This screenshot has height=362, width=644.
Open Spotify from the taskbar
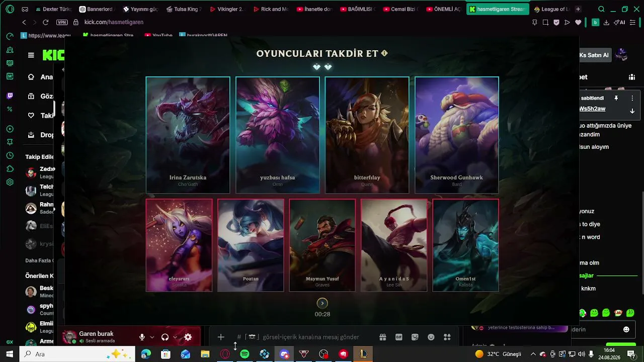point(245,354)
